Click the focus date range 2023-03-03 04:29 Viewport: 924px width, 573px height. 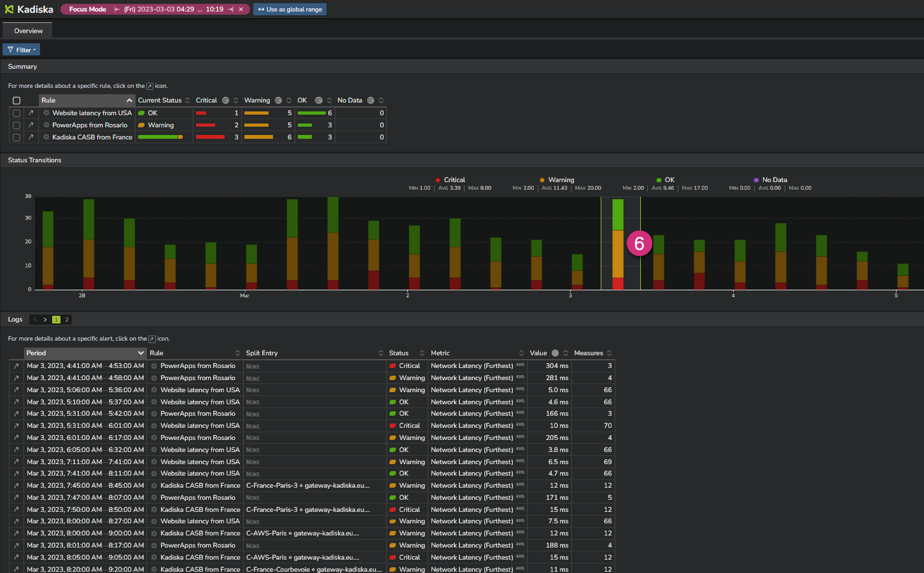159,10
